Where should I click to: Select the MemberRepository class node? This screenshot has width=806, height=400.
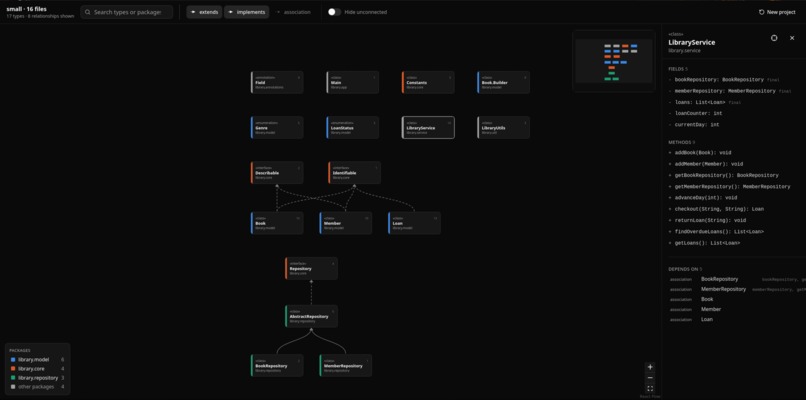tap(345, 366)
